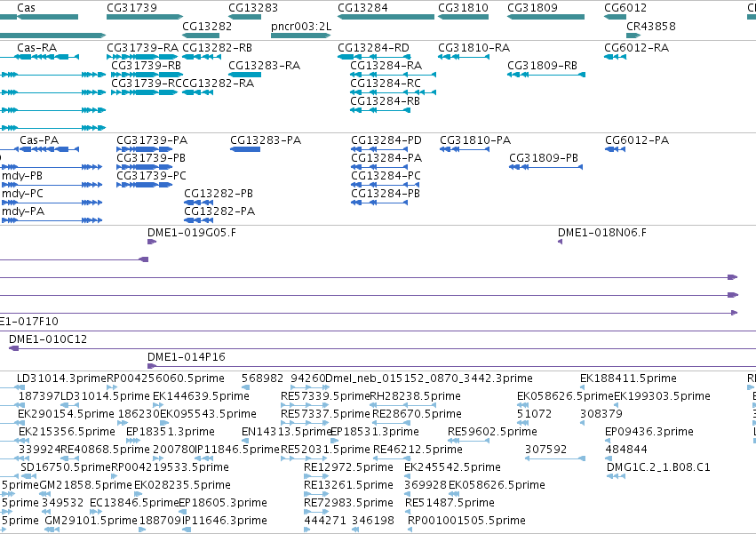Screen dimensions: 756x534
Task: Select protein CG13284-PA
Action: (386, 158)
